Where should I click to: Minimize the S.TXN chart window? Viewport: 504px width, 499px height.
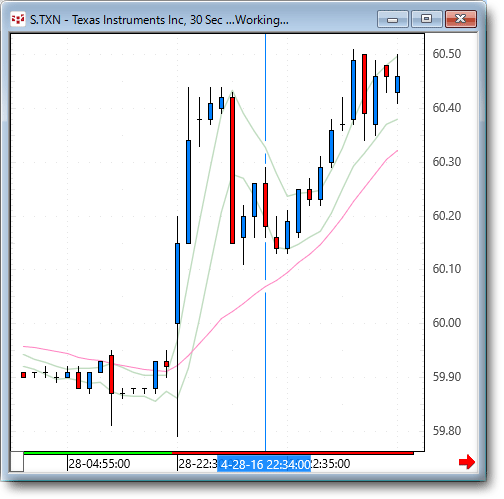click(393, 19)
